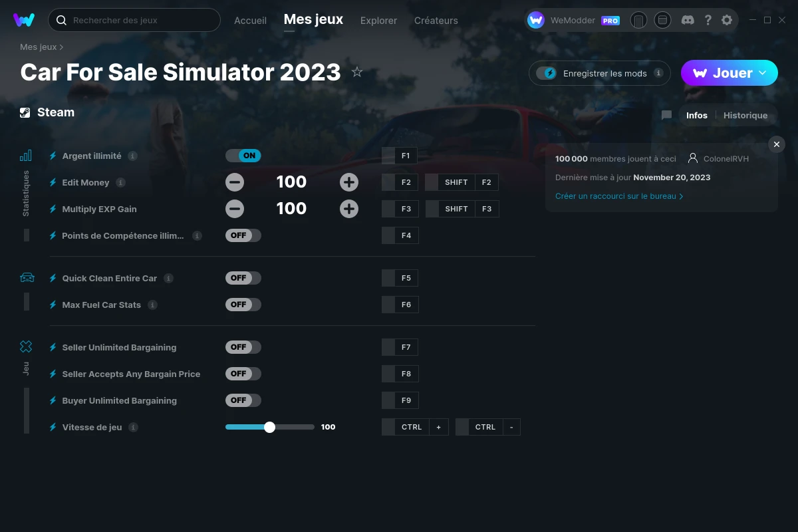
Task: Show info for Edit Money
Action: [x=120, y=182]
